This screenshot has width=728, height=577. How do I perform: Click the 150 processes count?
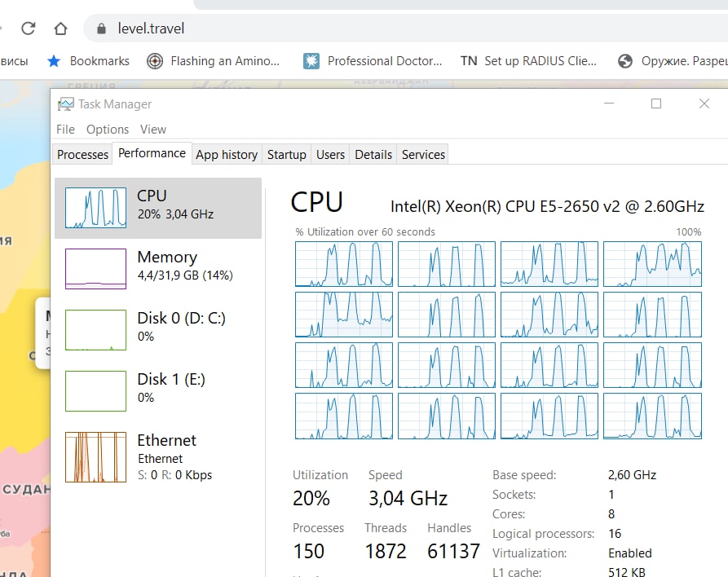coord(308,551)
